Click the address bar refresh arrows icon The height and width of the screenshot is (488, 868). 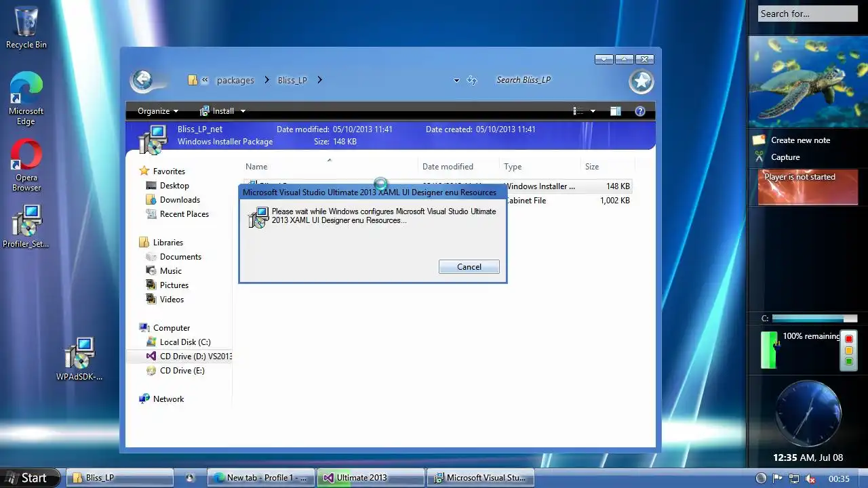pos(473,80)
